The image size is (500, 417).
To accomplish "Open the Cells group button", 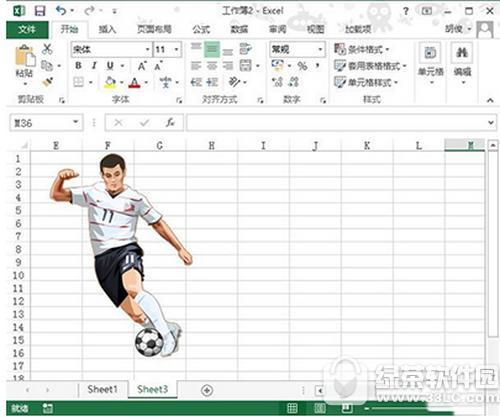I will point(430,63).
